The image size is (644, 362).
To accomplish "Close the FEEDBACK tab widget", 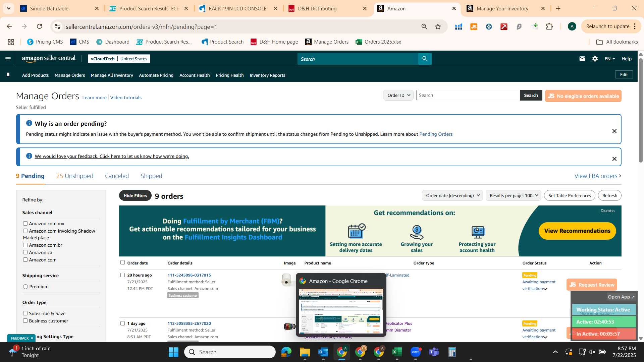I will coord(32,338).
